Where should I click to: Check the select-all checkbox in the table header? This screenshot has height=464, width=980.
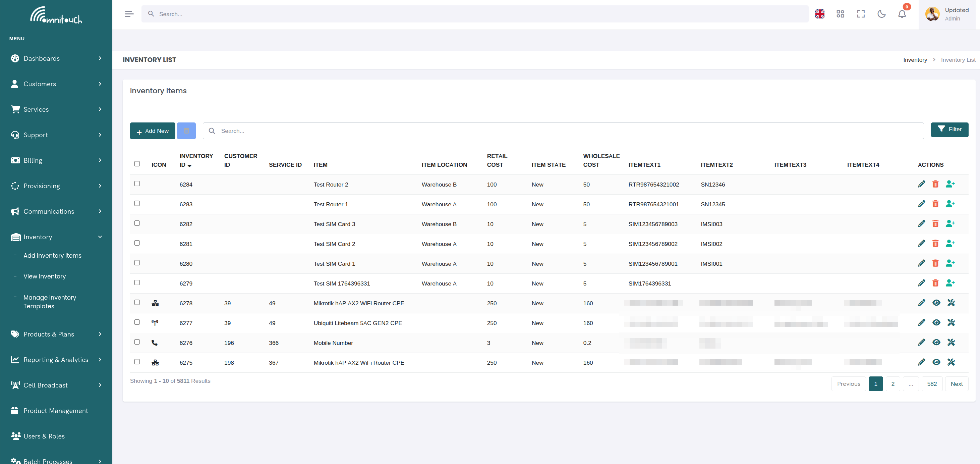tap(137, 164)
